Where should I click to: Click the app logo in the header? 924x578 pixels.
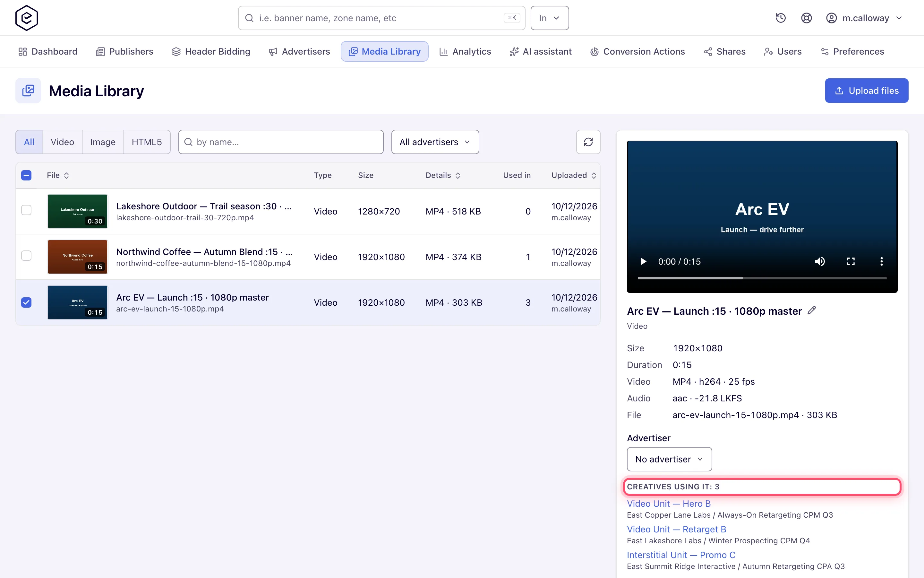point(26,18)
